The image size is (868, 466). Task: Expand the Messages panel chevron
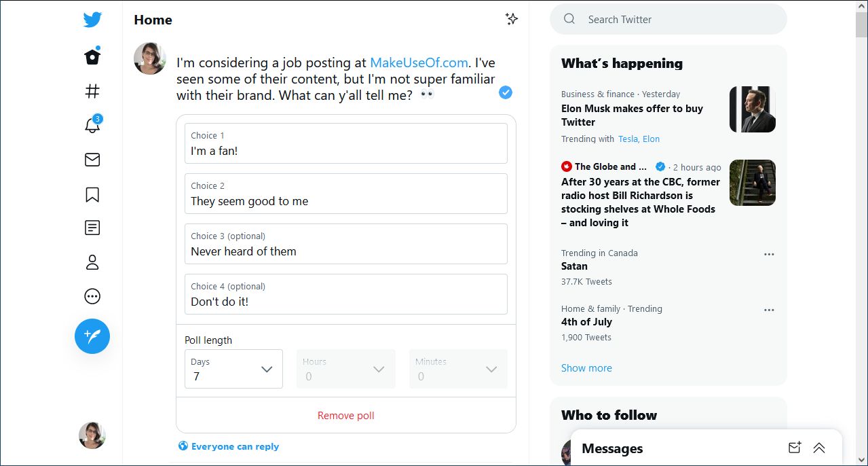[x=819, y=448]
